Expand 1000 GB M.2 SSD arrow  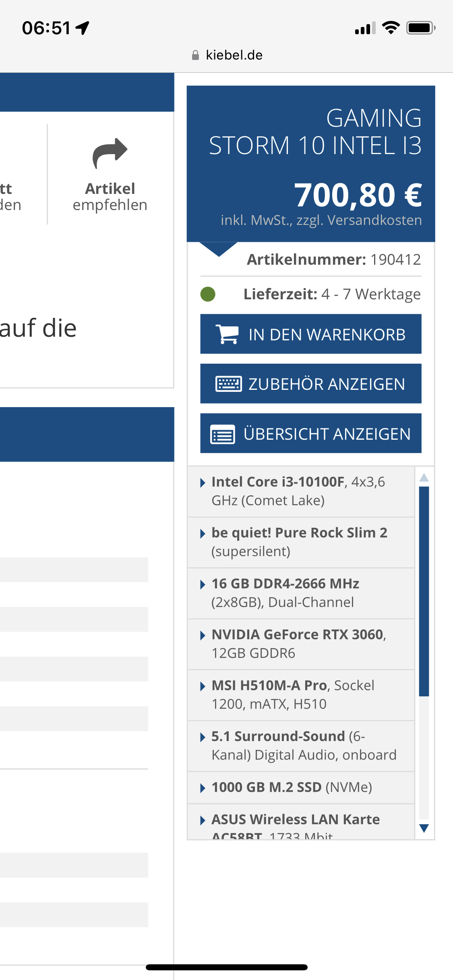point(203,788)
